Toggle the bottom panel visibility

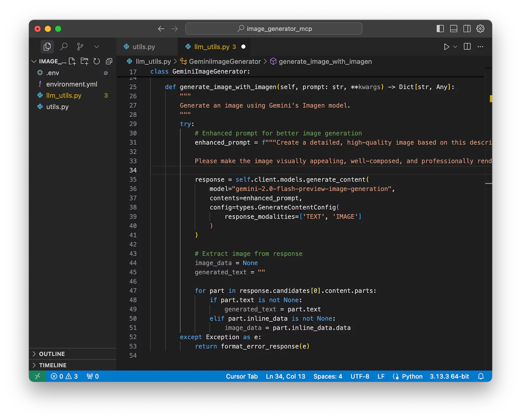454,29
